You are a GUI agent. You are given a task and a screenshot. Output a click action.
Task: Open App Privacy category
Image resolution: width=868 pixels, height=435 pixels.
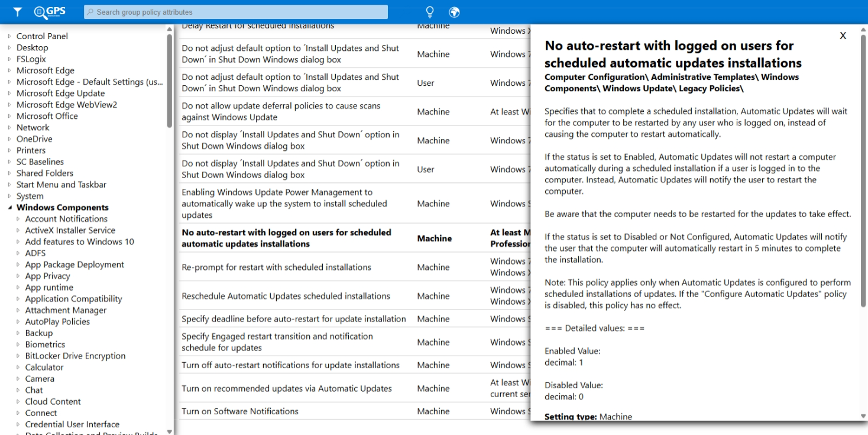click(47, 276)
